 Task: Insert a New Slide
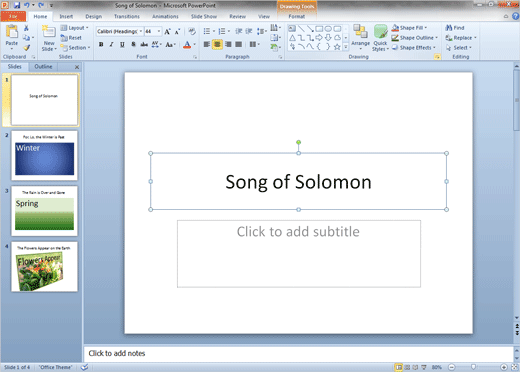(x=49, y=37)
